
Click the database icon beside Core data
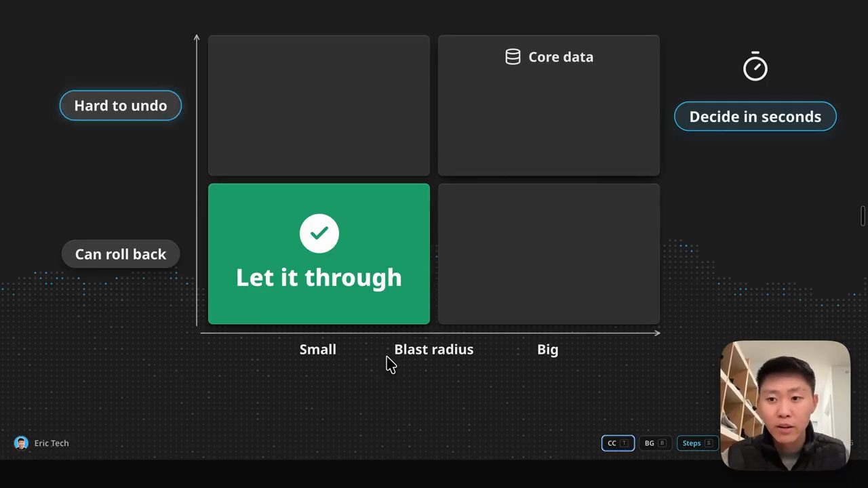coord(513,56)
